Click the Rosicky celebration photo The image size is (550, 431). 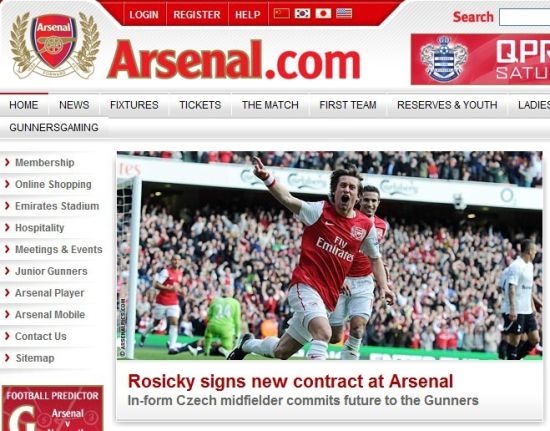(329, 255)
